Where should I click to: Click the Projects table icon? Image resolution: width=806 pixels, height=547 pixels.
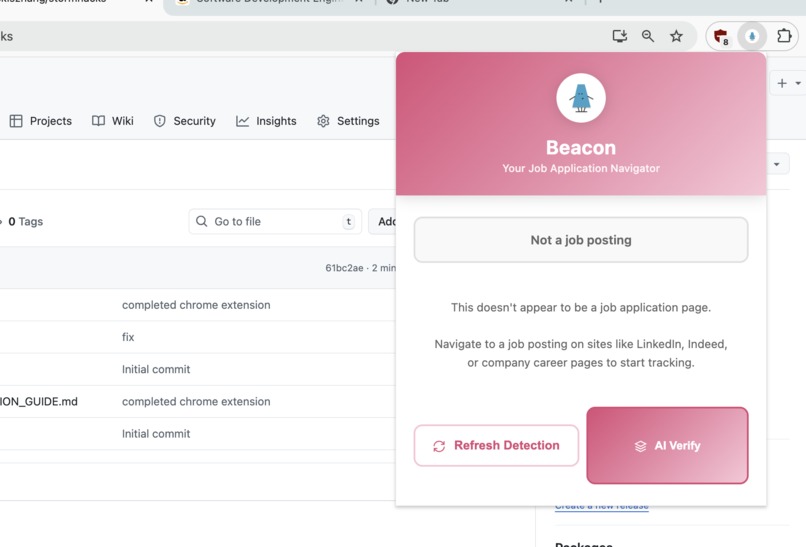pyautogui.click(x=16, y=121)
